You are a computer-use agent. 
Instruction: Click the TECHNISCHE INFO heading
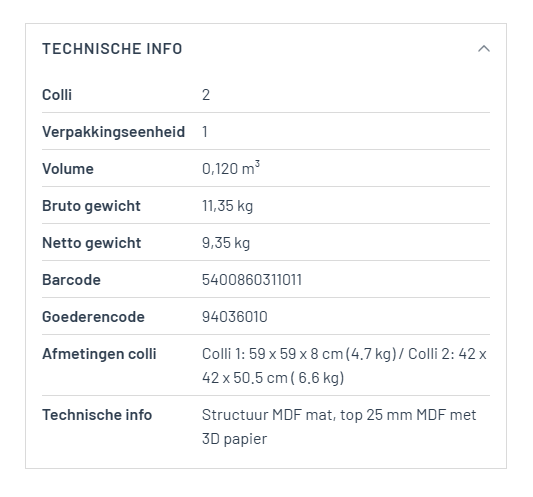coord(112,49)
